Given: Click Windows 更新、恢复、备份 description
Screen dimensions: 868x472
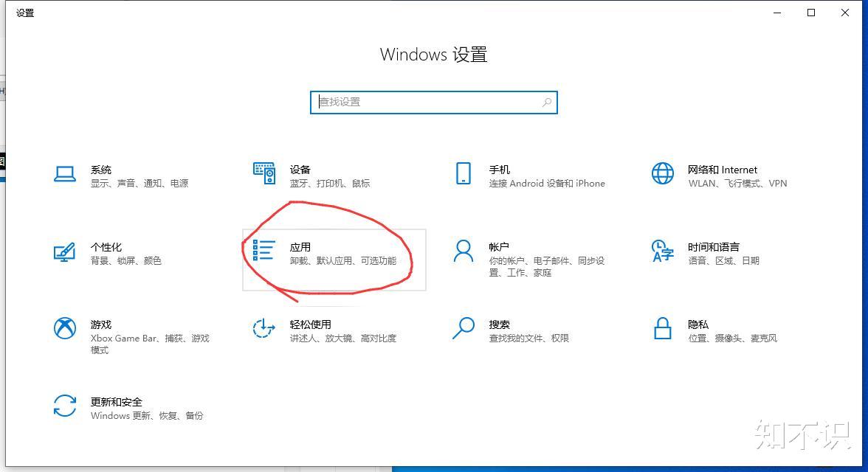Looking at the screenshot, I should click(x=147, y=415).
